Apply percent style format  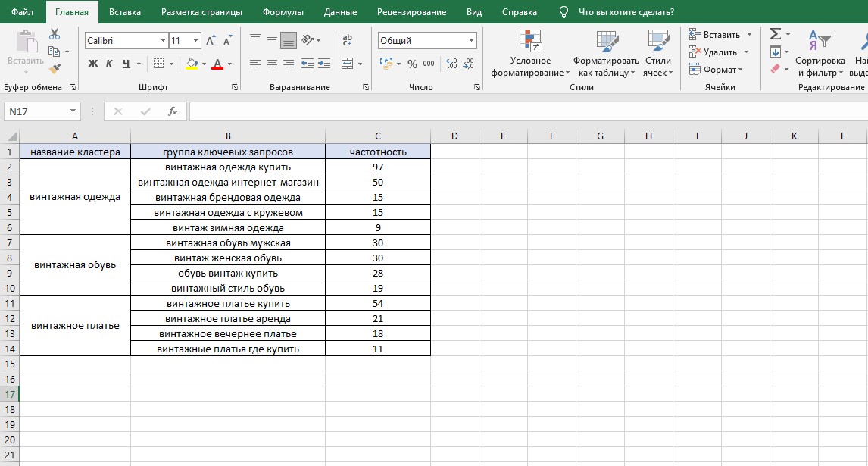(412, 64)
